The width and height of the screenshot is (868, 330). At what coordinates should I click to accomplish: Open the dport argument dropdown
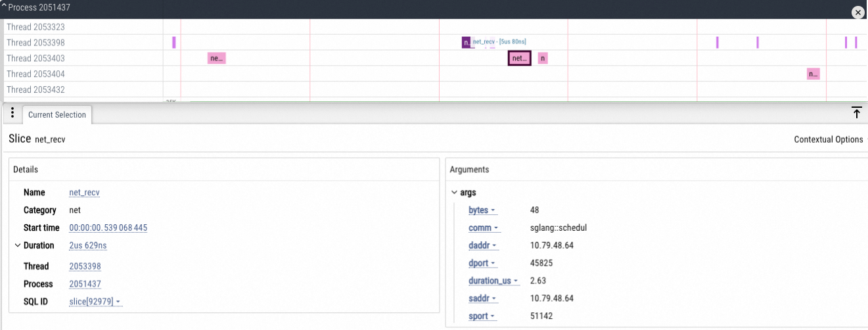[x=482, y=263]
